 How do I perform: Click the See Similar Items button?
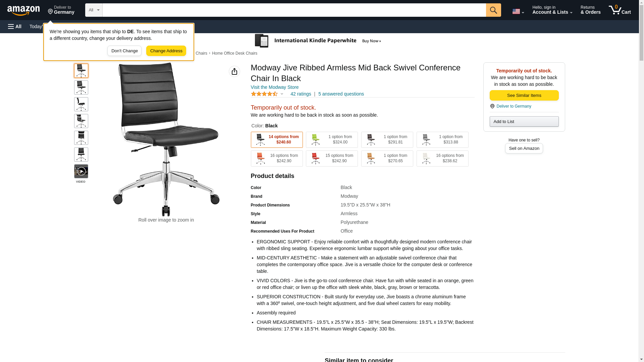tap(524, 96)
